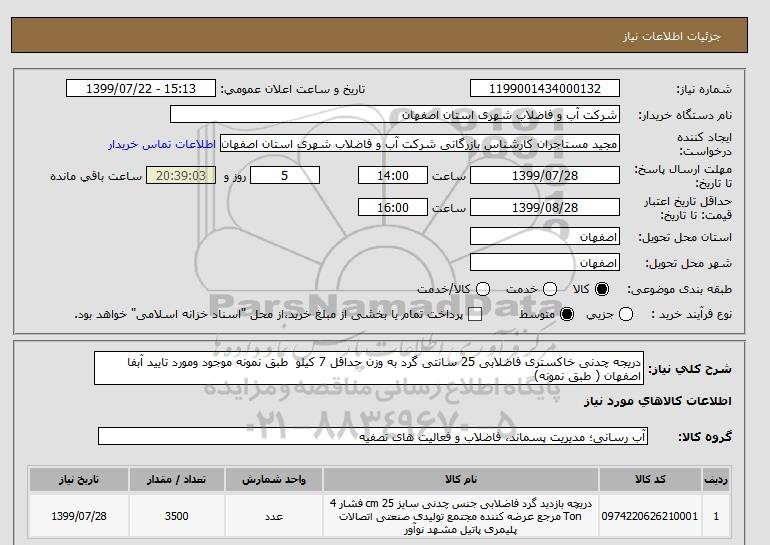The image size is (770, 545).
Task: Click the response deadline date 1399/07/28 field
Action: point(545,175)
